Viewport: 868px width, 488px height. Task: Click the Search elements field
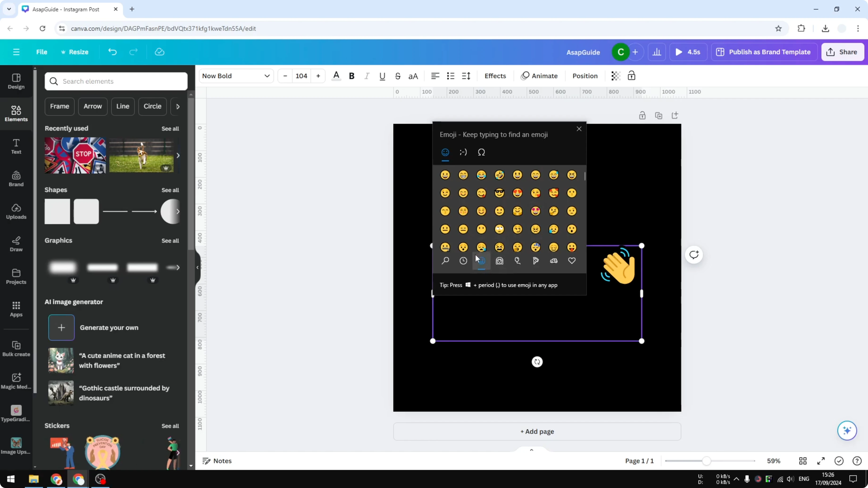coord(116,81)
